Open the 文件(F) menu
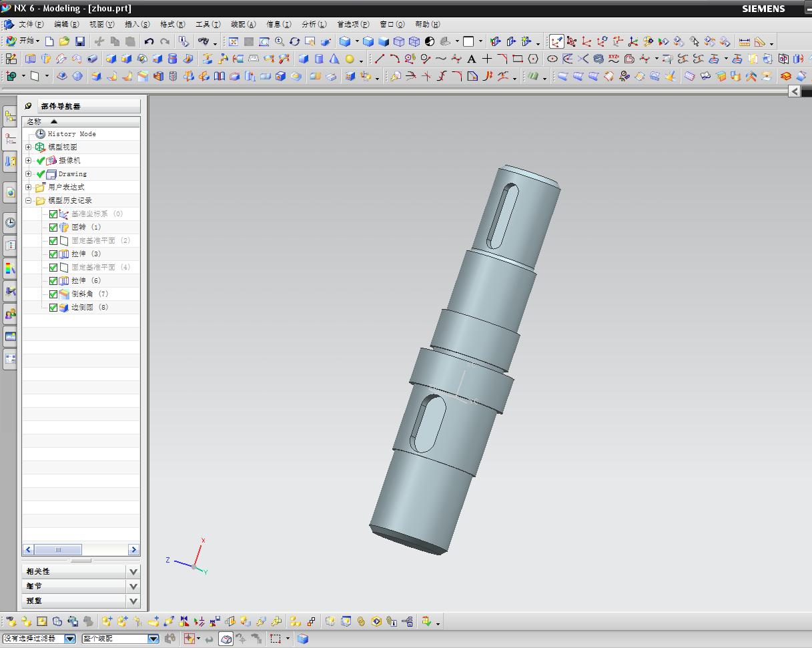 (x=31, y=24)
